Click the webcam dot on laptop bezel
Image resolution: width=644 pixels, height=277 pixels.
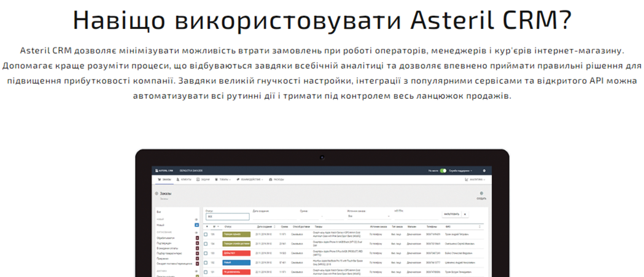point(322,157)
